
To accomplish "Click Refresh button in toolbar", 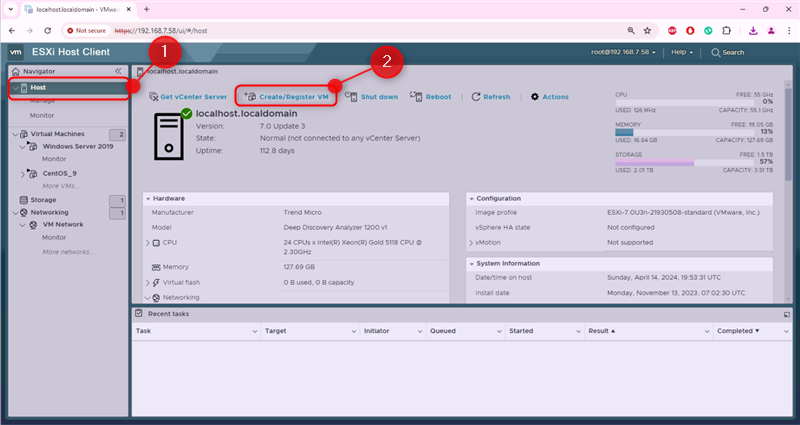I will [x=491, y=96].
